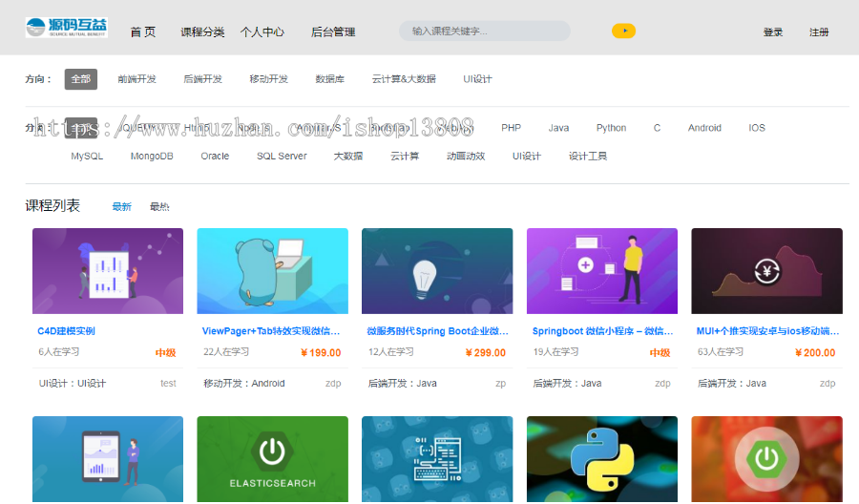The height and width of the screenshot is (504, 859).
Task: Open the tablet chart course thumbnail
Action: tap(108, 459)
